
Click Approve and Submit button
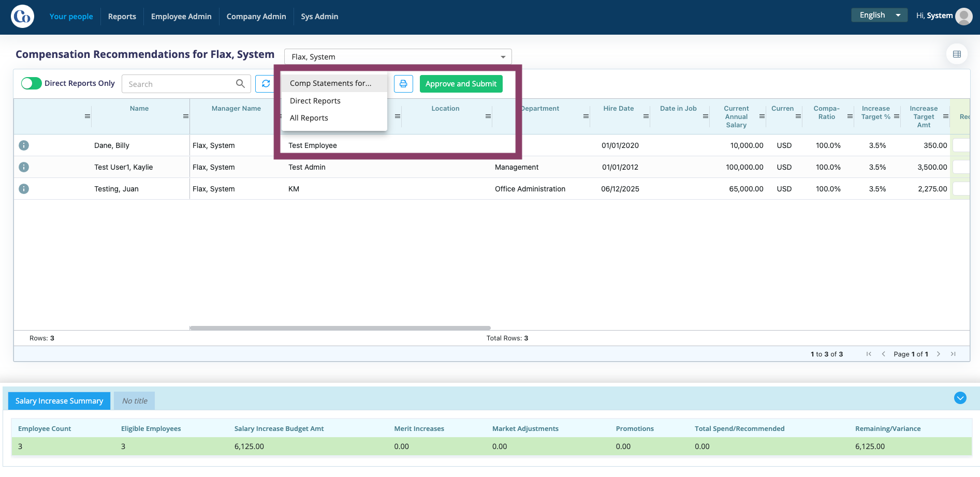point(461,84)
